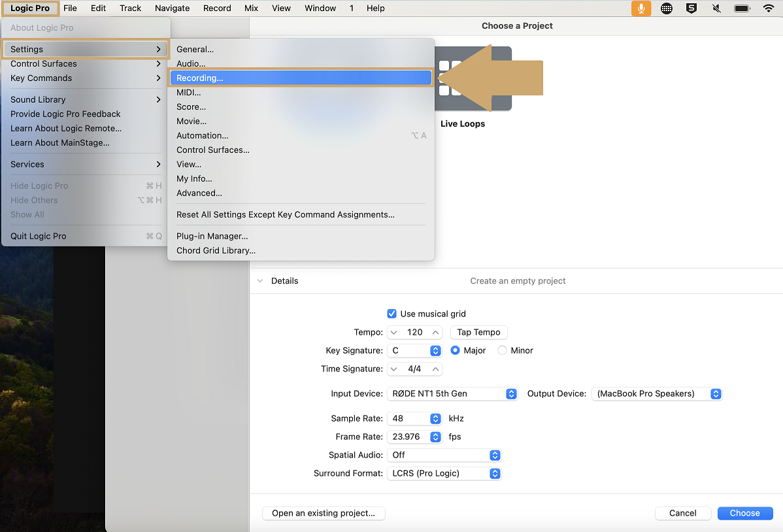The width and height of the screenshot is (783, 532).
Task: Click Provide Logic Pro Feedback
Action: 85,114
